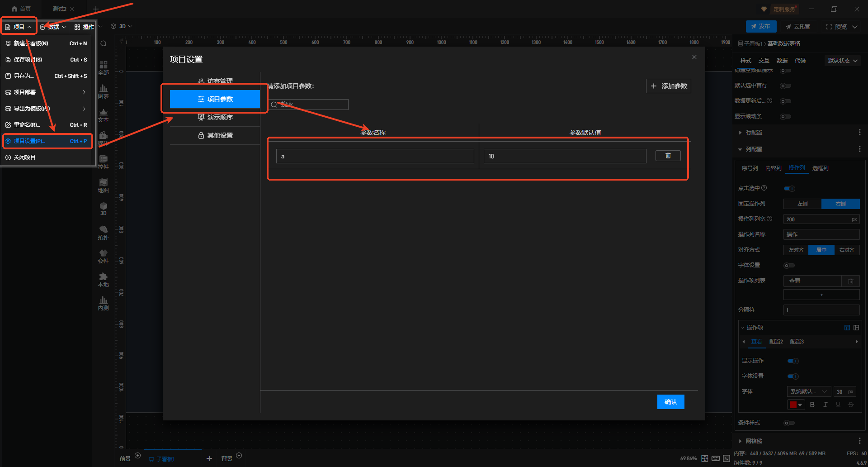Open the 3D components category in sidebar

(103, 209)
